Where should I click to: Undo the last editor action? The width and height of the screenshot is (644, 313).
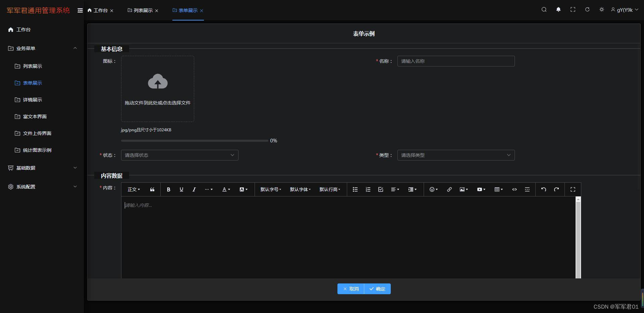543,189
